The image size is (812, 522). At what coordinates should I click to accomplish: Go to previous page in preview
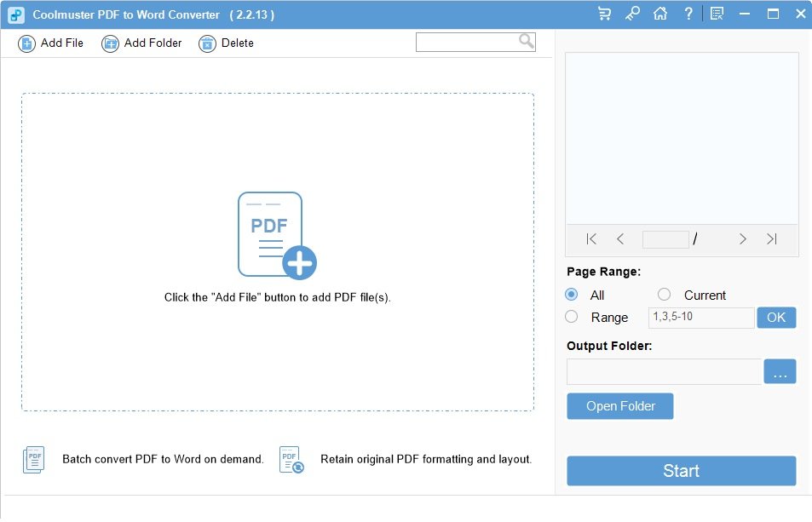pyautogui.click(x=620, y=239)
